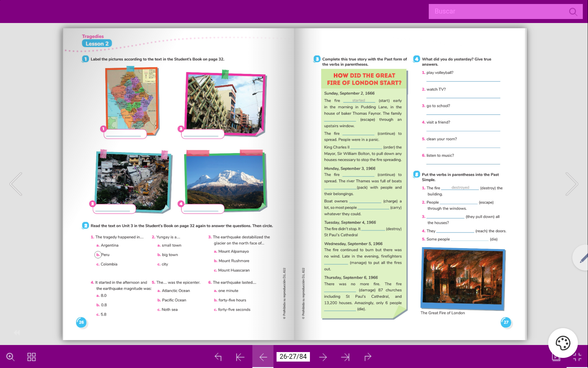Show page thumbnails grid view
Image resolution: width=588 pixels, height=368 pixels.
click(32, 357)
